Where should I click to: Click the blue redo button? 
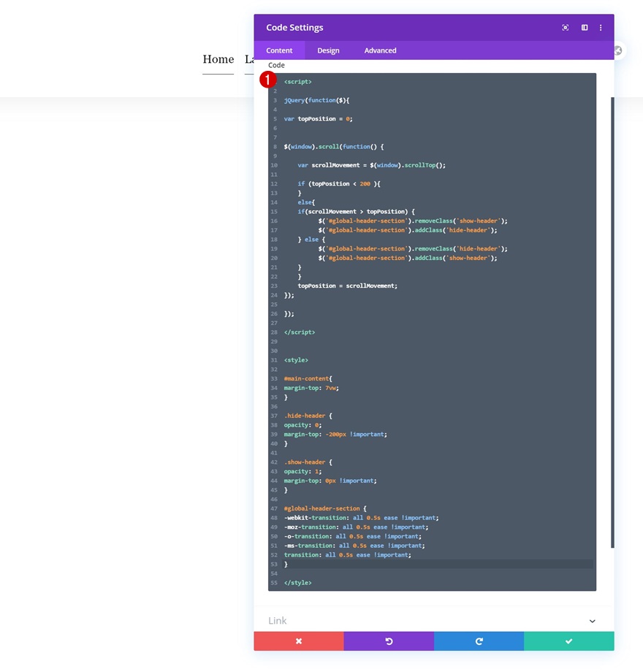479,641
